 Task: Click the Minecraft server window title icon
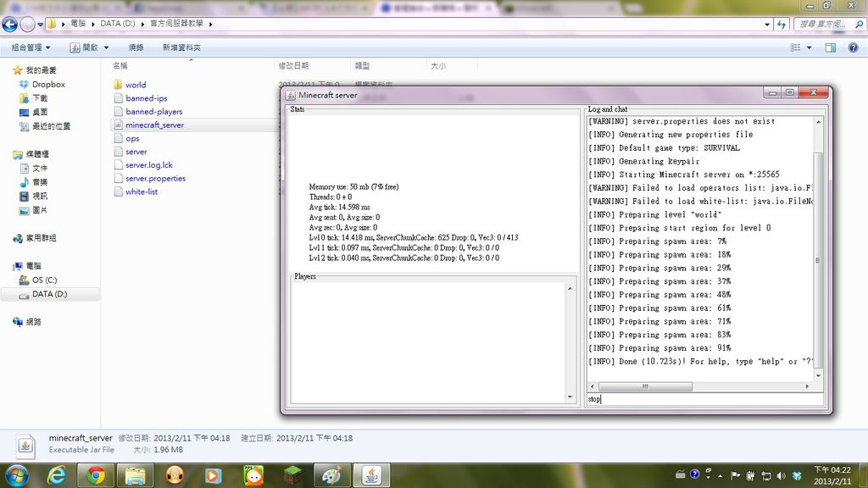(291, 95)
